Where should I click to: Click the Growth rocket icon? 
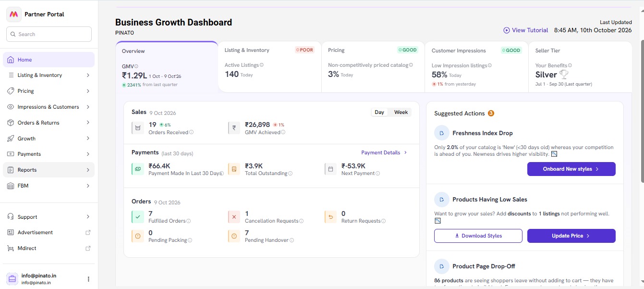coord(11,138)
